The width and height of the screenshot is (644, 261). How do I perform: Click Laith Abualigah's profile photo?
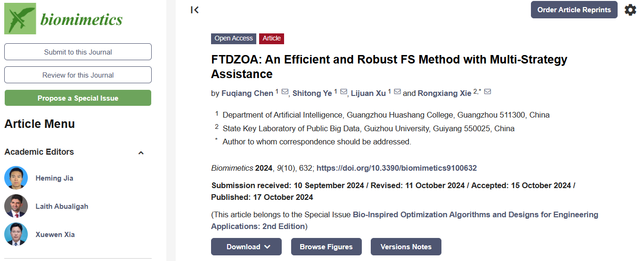pyautogui.click(x=16, y=206)
